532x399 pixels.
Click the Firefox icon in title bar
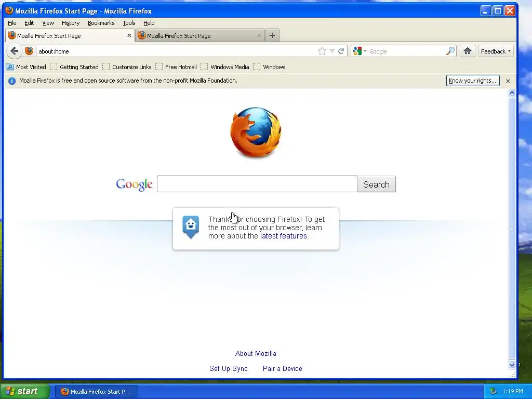(9, 10)
